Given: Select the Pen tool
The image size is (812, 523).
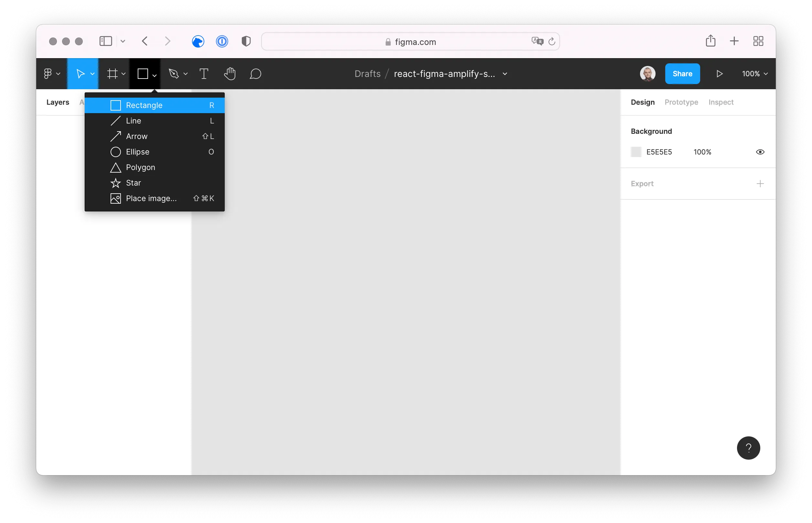Looking at the screenshot, I should (174, 74).
